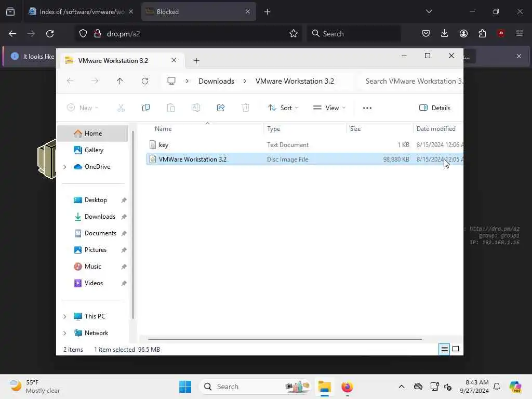Viewport: 532px width, 399px height.
Task: Open the Sort dropdown
Action: pyautogui.click(x=283, y=108)
